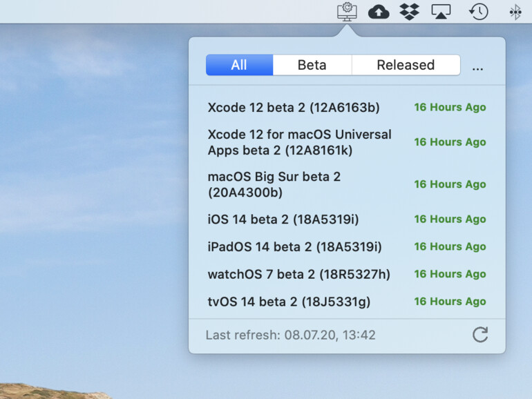Click the app's monitor-gear menu bar icon
The image size is (532, 399).
347,12
